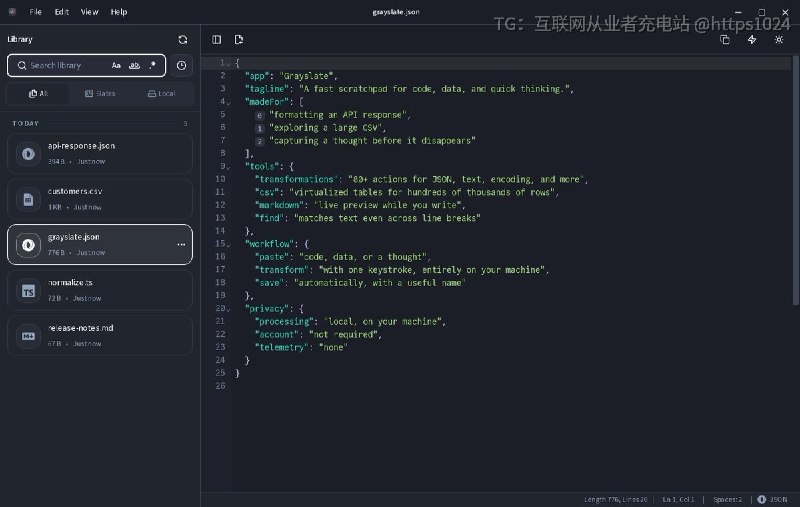Open the View menu
The height and width of the screenshot is (507, 800).
(x=89, y=12)
